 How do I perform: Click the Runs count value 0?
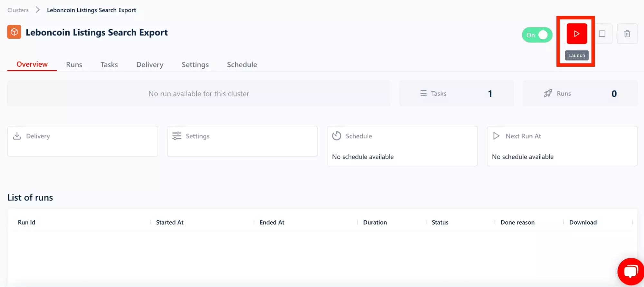(x=614, y=94)
